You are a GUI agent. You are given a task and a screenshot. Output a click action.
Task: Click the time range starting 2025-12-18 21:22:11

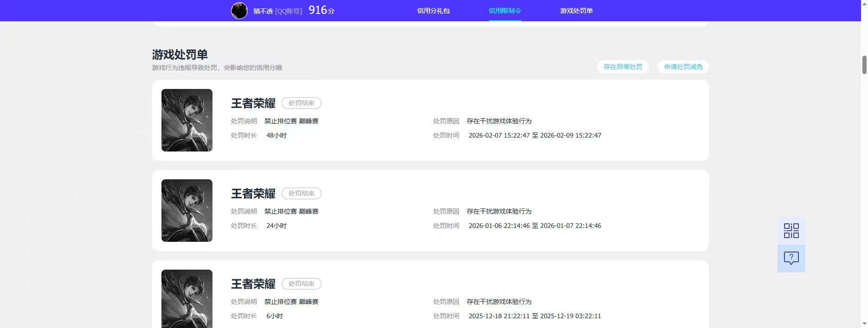pyautogui.click(x=535, y=316)
